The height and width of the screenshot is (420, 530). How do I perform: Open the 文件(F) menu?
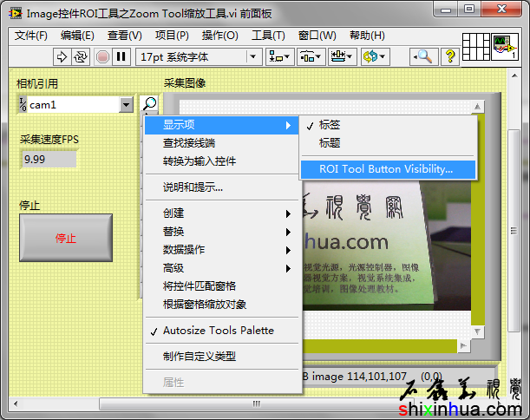pyautogui.click(x=30, y=36)
